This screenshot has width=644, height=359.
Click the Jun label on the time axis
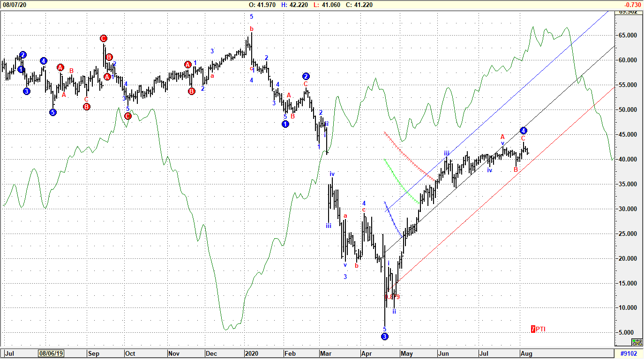click(x=443, y=354)
